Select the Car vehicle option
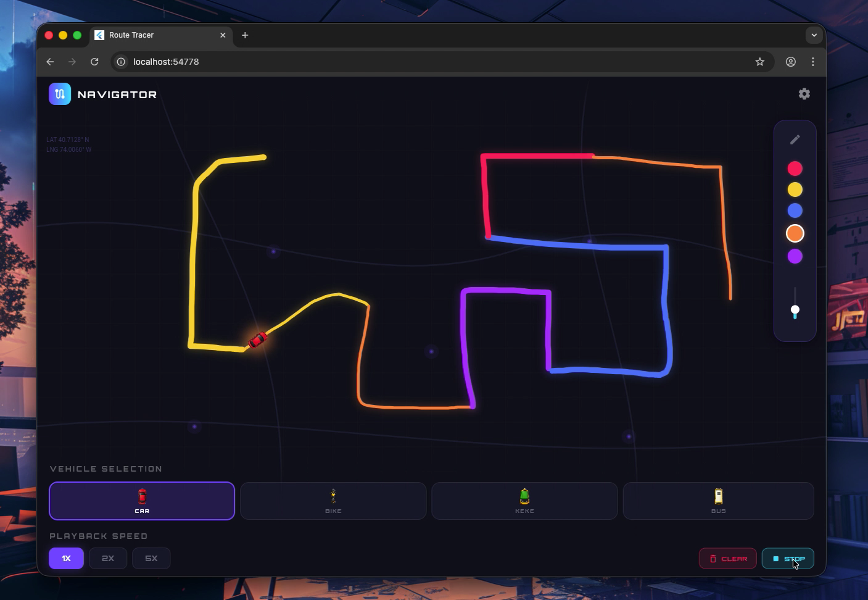The image size is (868, 600). (142, 501)
